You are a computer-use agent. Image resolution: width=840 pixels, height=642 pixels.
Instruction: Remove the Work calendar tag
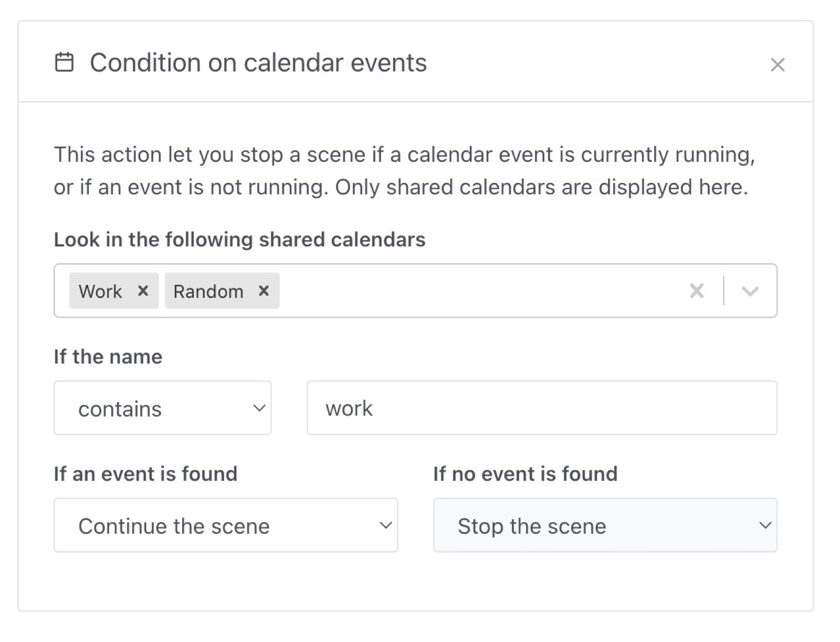143,291
